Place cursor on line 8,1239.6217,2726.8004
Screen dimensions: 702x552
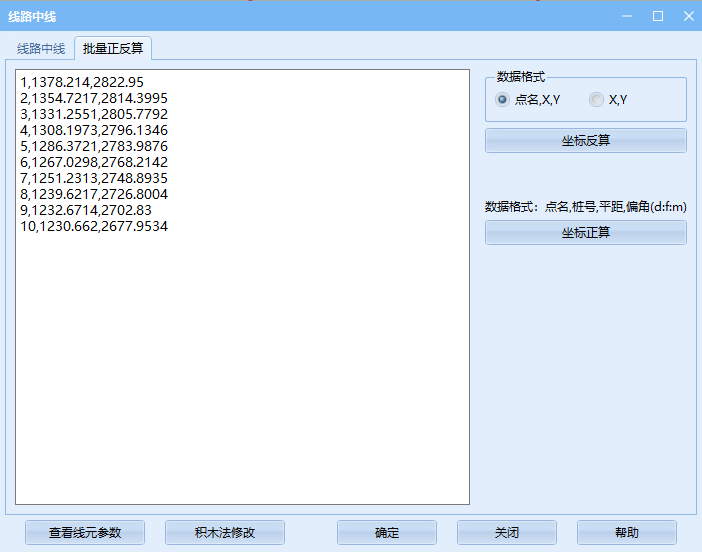[x=93, y=195]
